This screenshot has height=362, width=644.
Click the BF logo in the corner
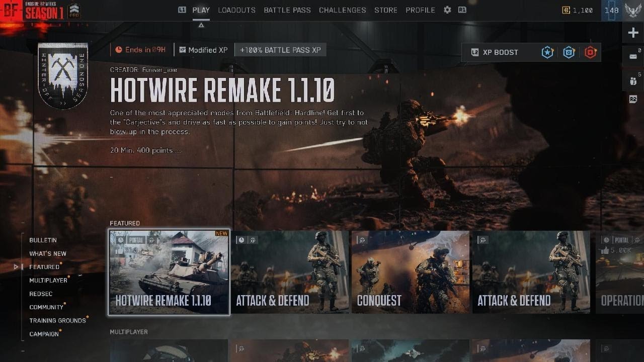[11, 10]
